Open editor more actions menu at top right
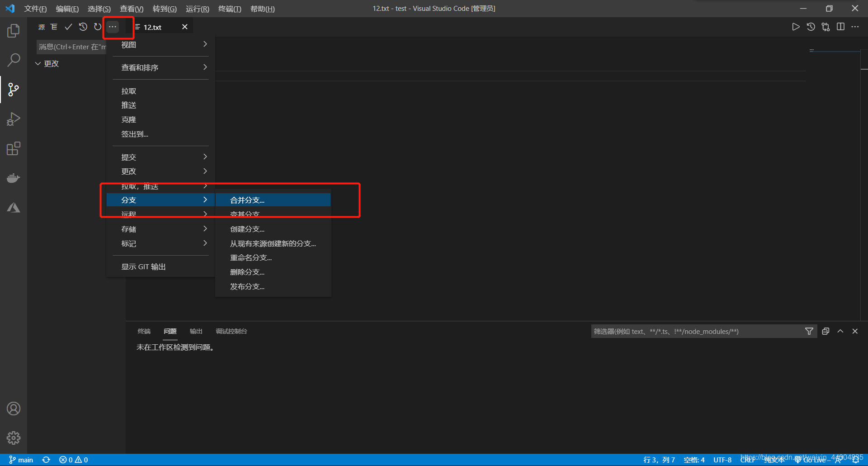The width and height of the screenshot is (868, 466). [x=855, y=27]
